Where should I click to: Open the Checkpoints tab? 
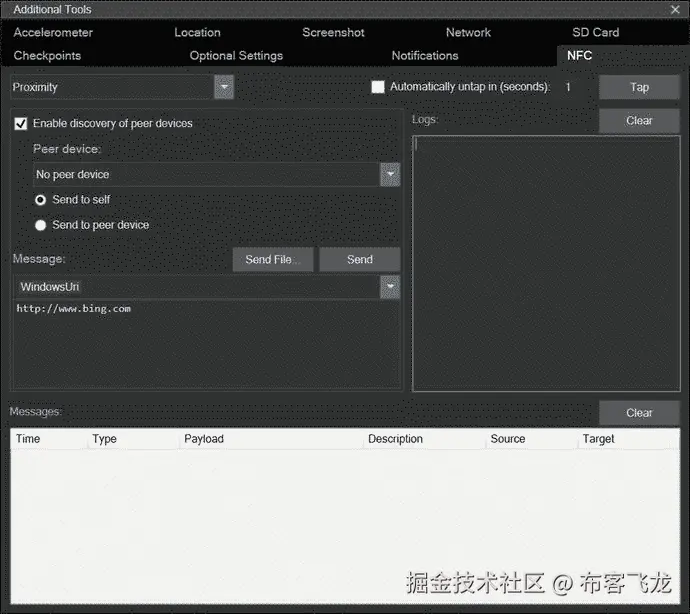pos(47,56)
